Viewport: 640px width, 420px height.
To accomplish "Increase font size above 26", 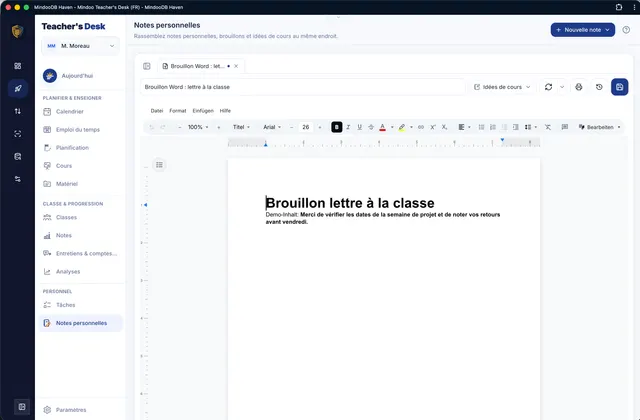I will [x=320, y=127].
